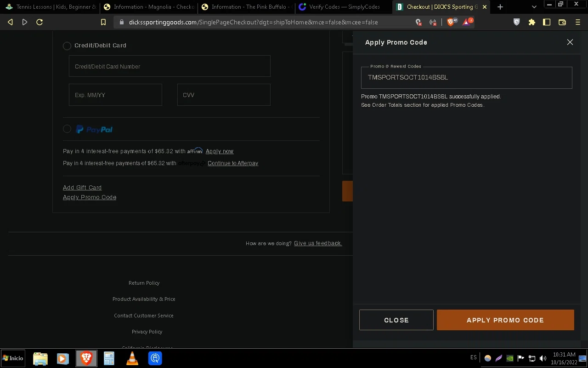Open the tab search dropdown arrow

coord(534,7)
